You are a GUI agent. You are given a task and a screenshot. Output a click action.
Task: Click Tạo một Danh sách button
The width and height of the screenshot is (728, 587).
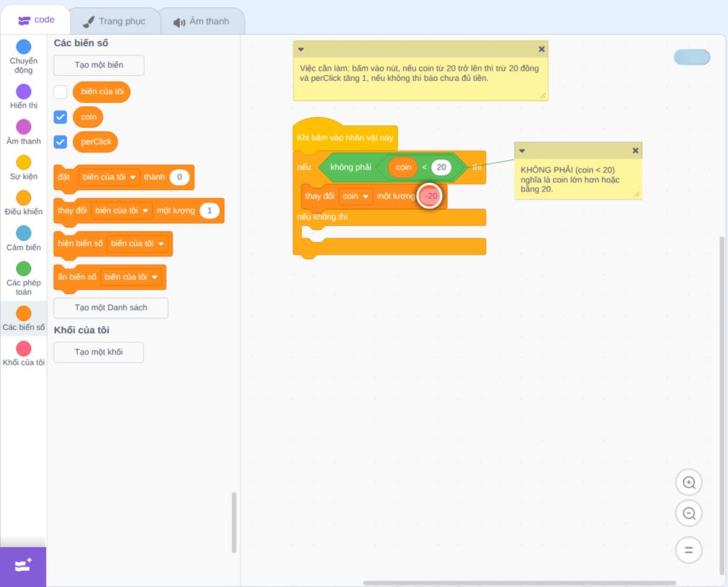tap(111, 308)
